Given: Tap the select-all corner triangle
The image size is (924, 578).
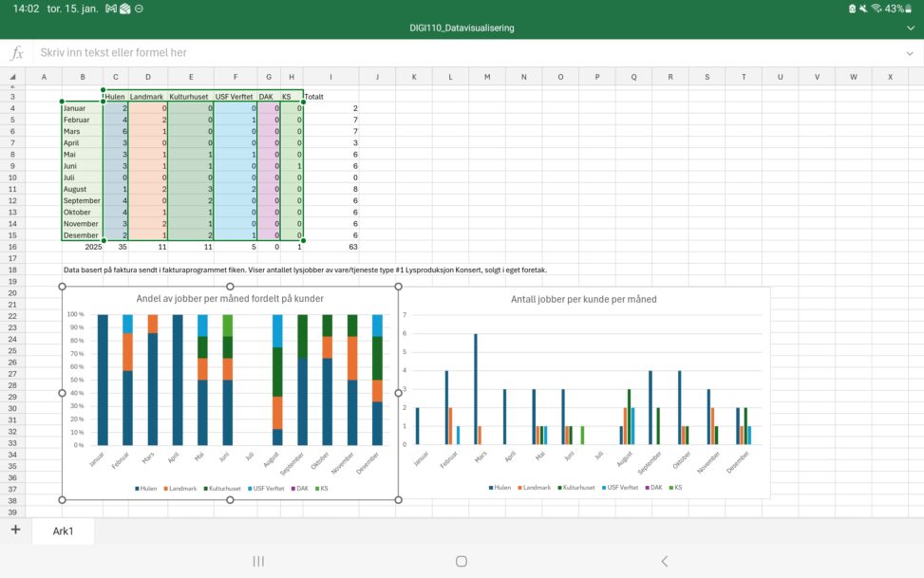Looking at the screenshot, I should tap(12, 77).
